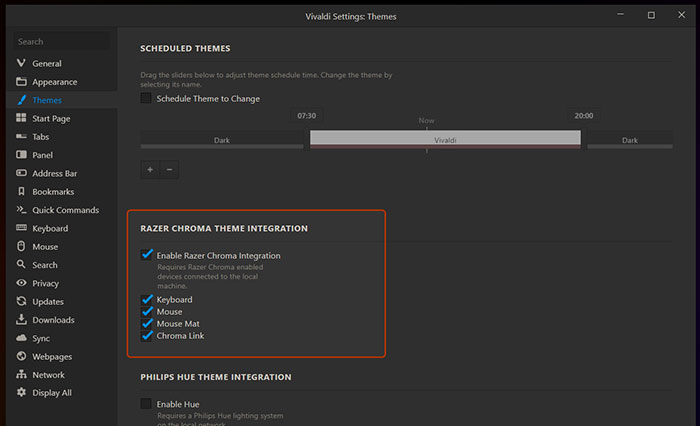Click the Webpages globe icon
The width and height of the screenshot is (700, 426).
click(21, 356)
